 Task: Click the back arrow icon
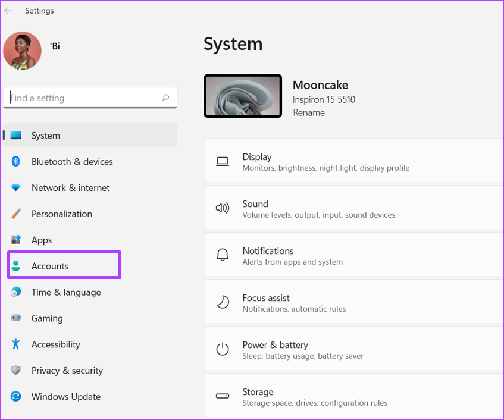click(x=8, y=11)
